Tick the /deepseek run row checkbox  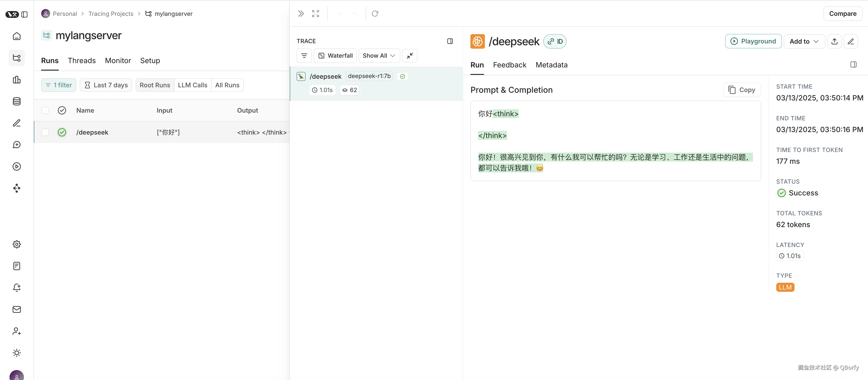(x=45, y=133)
